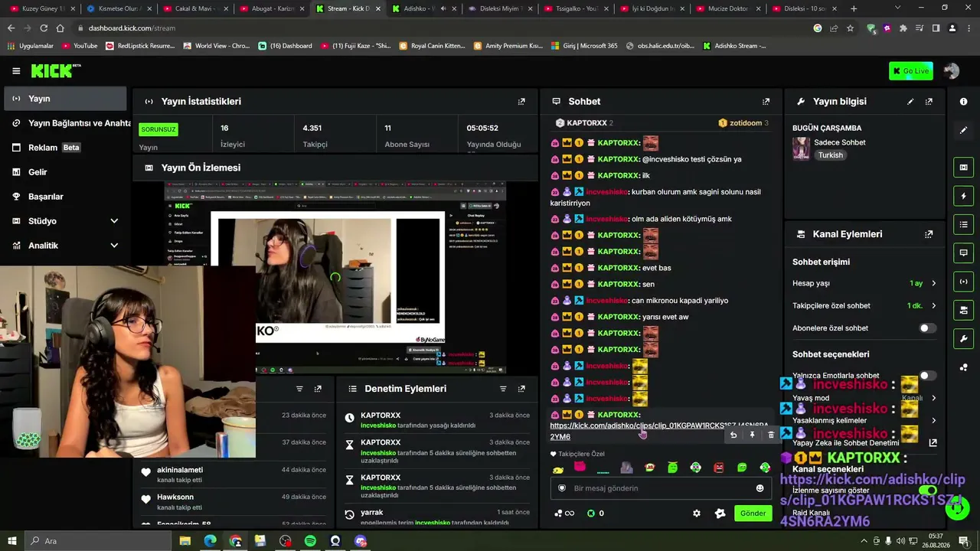Open Yavaş mod options

(x=864, y=398)
